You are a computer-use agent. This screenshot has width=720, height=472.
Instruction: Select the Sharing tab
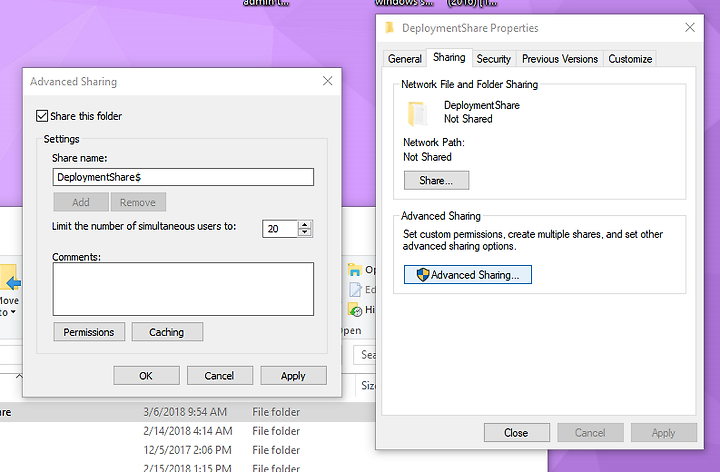(449, 57)
